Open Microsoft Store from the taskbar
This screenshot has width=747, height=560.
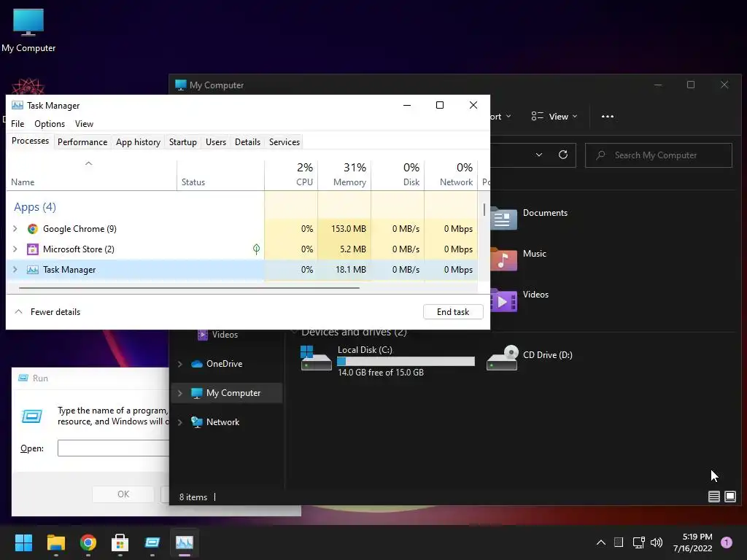coord(120,542)
